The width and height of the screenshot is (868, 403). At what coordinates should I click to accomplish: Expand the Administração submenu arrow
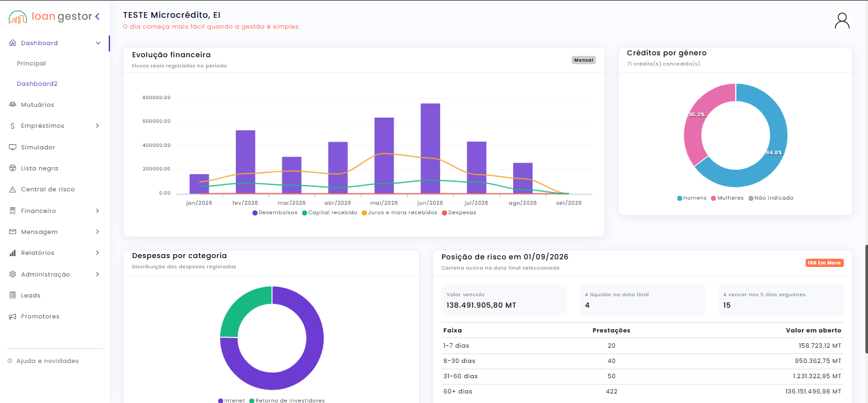[x=98, y=275]
